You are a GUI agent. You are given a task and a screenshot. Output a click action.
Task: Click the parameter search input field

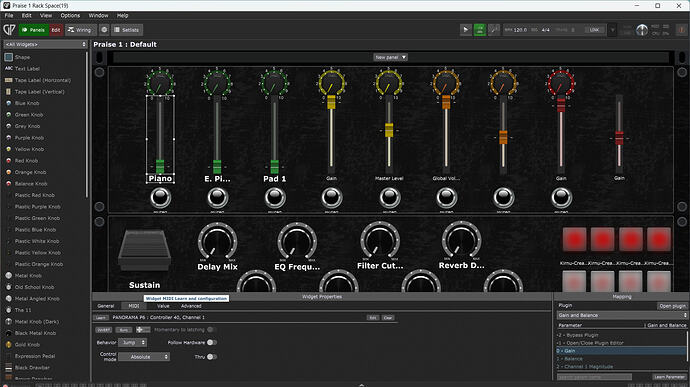click(x=594, y=377)
